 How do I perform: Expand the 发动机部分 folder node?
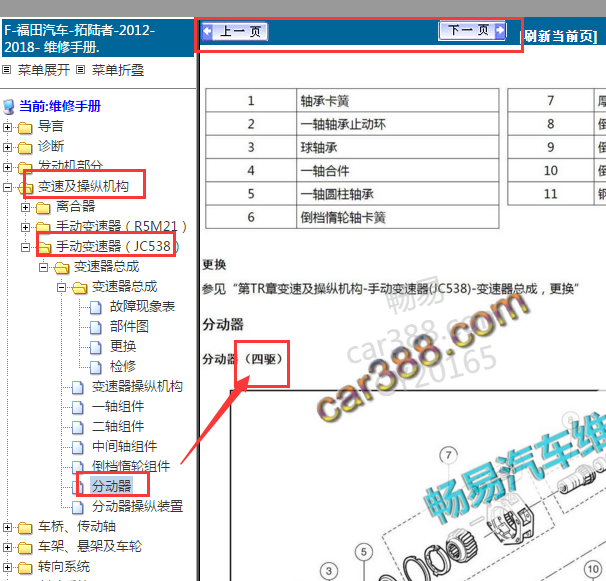pos(7,167)
